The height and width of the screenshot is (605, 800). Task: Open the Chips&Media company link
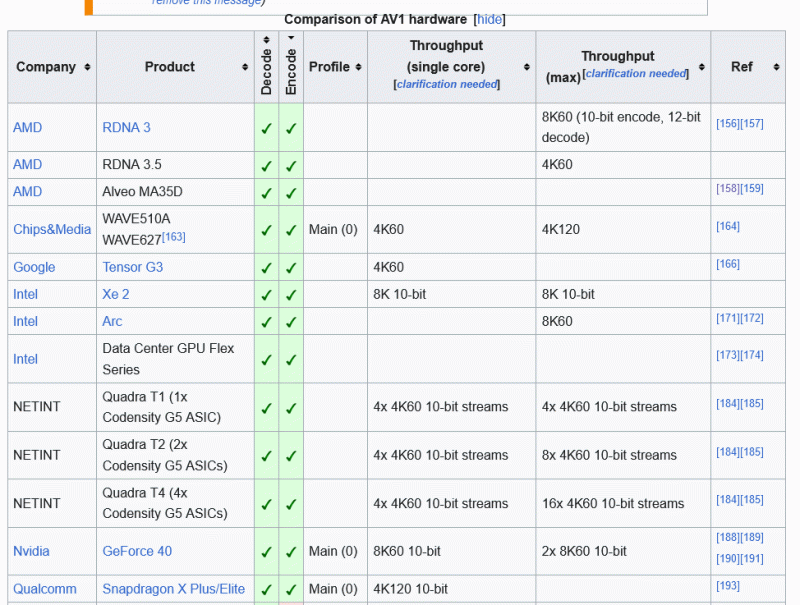point(52,230)
